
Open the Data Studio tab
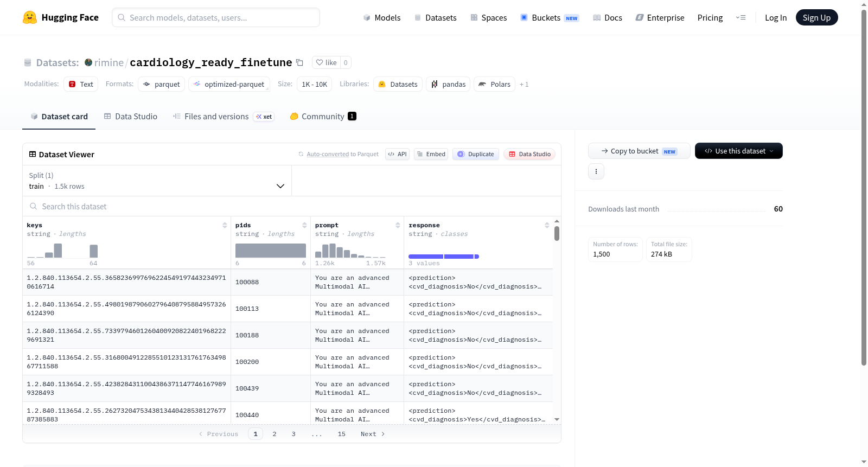131,117
